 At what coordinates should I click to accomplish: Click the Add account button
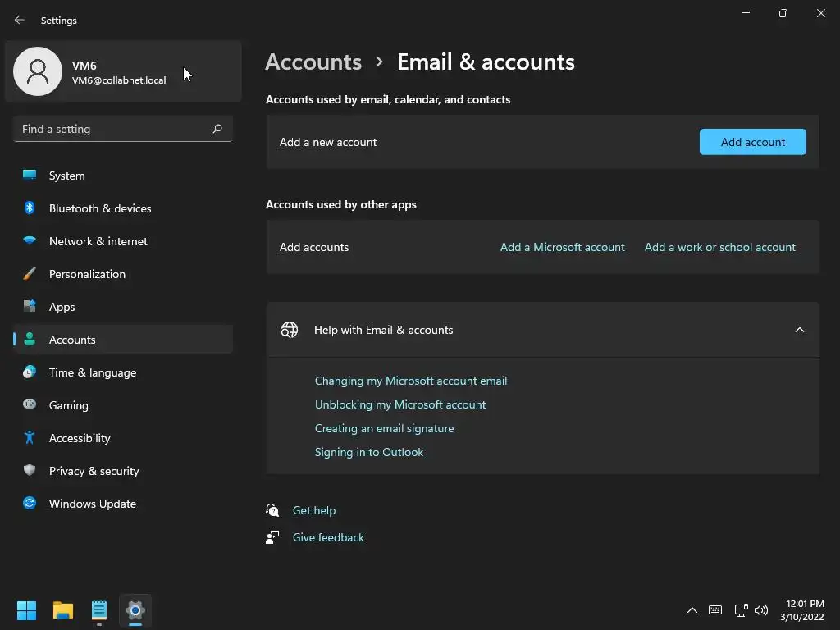point(753,142)
